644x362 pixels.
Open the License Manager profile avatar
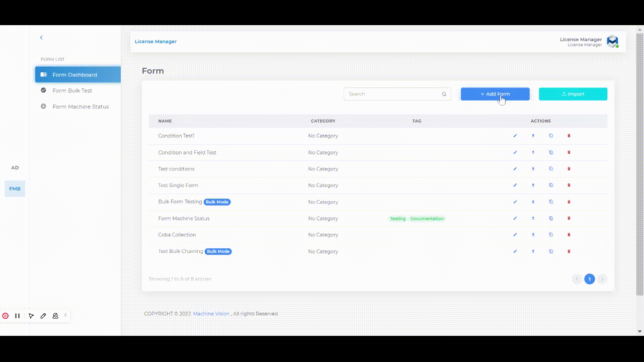[x=612, y=42]
